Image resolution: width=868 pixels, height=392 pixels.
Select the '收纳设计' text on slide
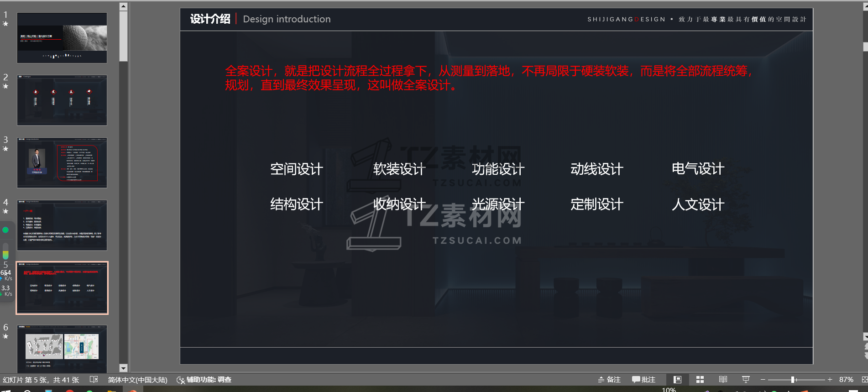point(399,204)
